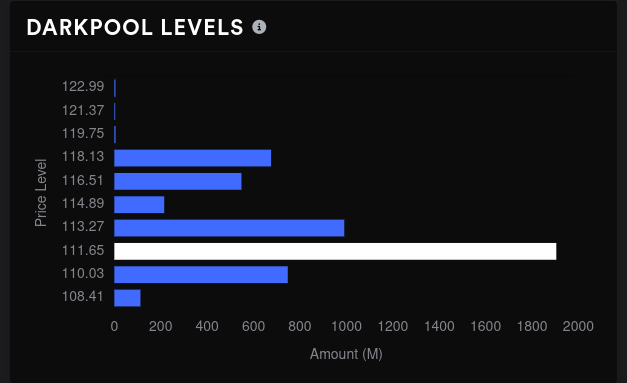Click the DARKPOOL LEVELS panel title
627x383 pixels.
(135, 28)
